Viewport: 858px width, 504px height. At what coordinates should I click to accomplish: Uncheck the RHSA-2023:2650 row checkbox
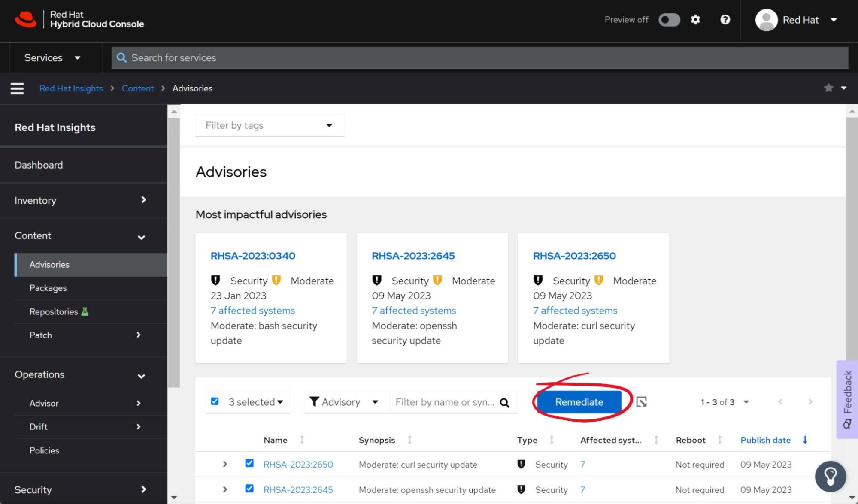(x=249, y=463)
